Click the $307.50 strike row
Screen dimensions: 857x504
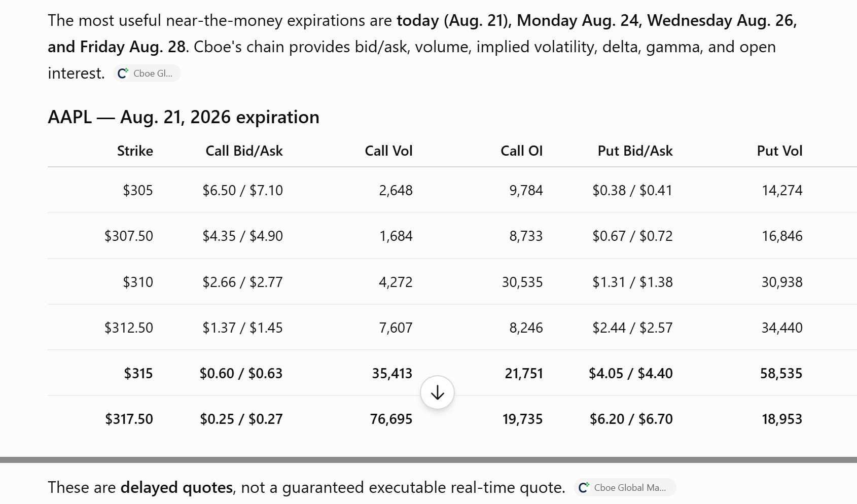point(452,236)
